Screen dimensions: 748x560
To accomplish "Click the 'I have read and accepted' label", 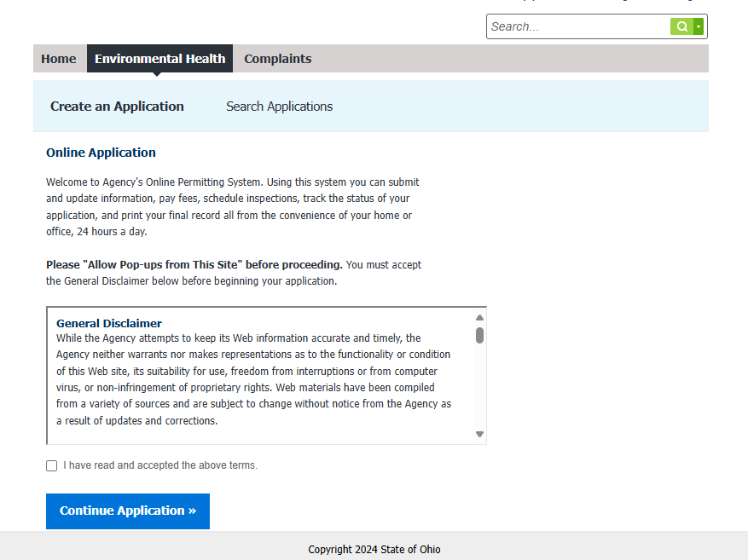I will [x=160, y=465].
